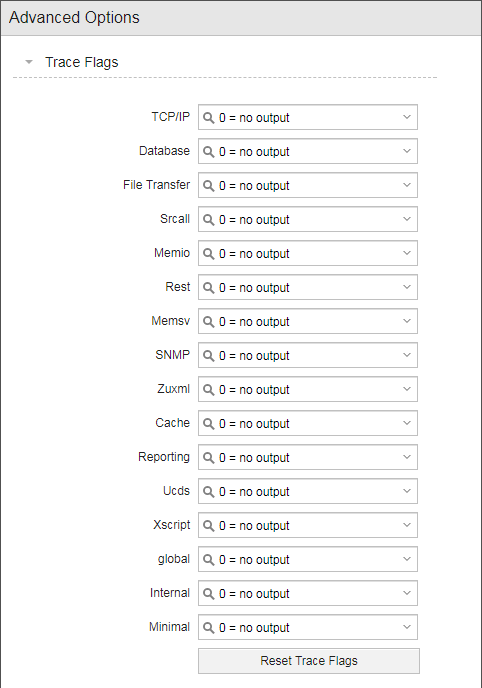Screen dimensions: 482x688
Task: Collapse the Trace Flags section
Action: [29, 62]
